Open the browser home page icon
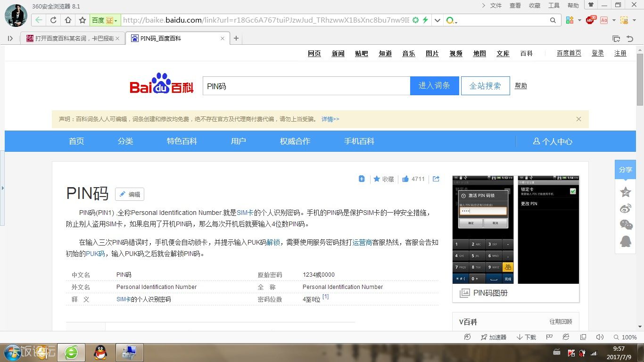 tap(68, 20)
